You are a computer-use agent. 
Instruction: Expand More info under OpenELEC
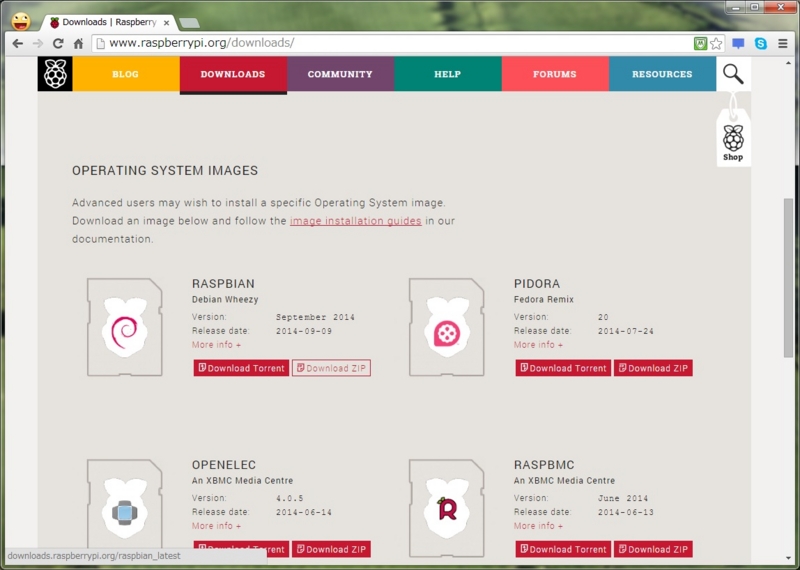click(x=216, y=526)
